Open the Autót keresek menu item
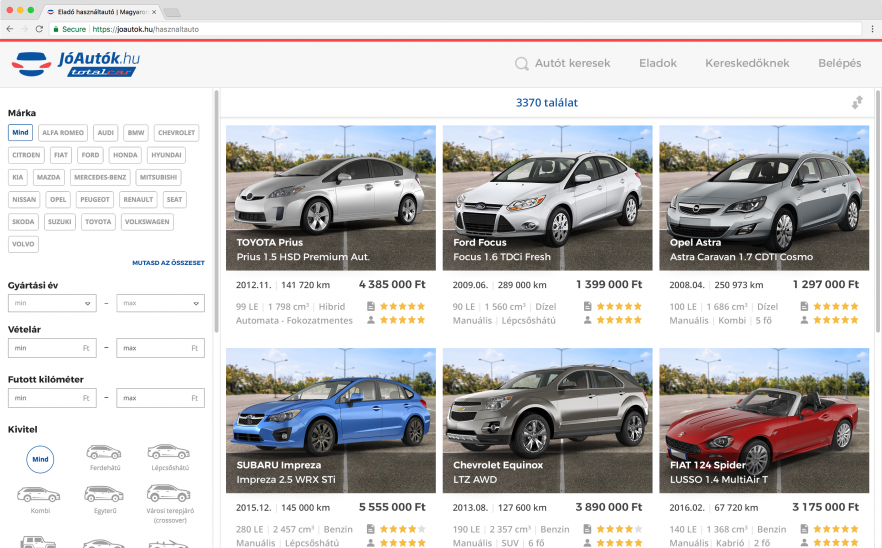Image resolution: width=882 pixels, height=548 pixels. tap(572, 63)
